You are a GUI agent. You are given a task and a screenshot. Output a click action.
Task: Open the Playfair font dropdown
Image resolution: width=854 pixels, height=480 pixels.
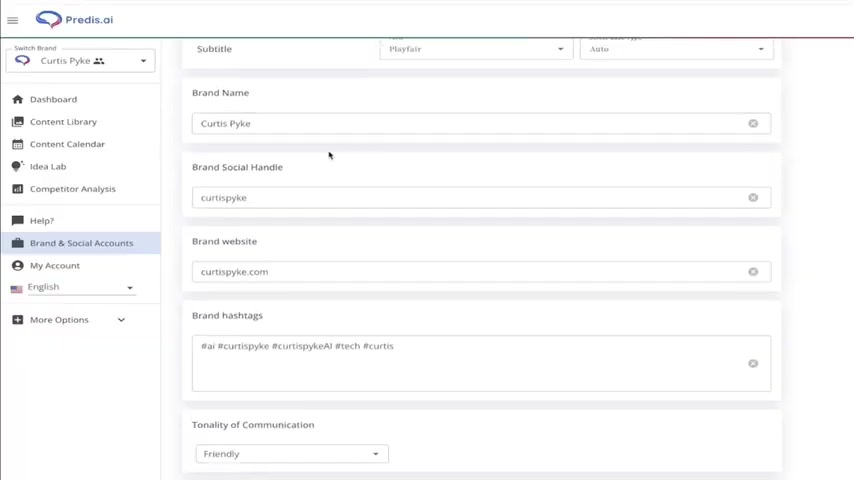tap(476, 49)
